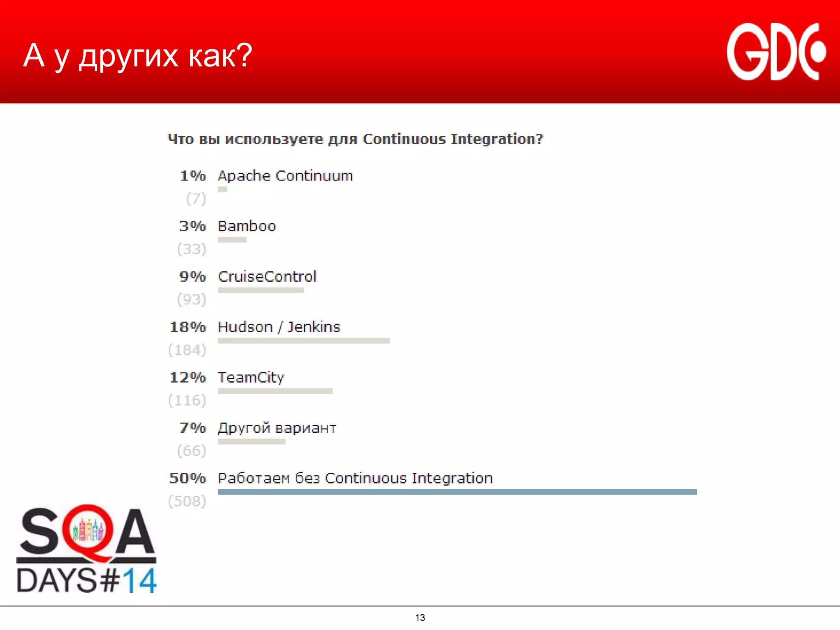840x630 pixels.
Task: Click the (184) vote count
Action: pos(187,350)
